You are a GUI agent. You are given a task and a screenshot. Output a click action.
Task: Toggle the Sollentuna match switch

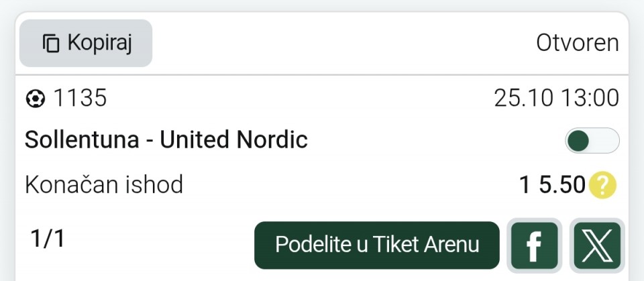(x=592, y=141)
